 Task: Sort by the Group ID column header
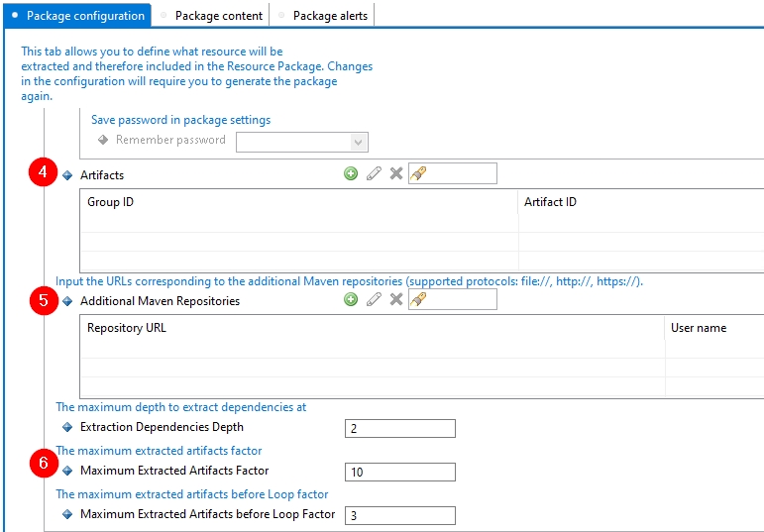click(x=297, y=202)
